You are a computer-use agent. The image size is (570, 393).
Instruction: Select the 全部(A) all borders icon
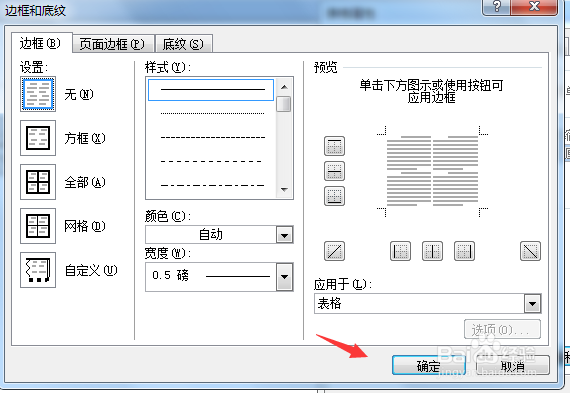click(x=38, y=182)
